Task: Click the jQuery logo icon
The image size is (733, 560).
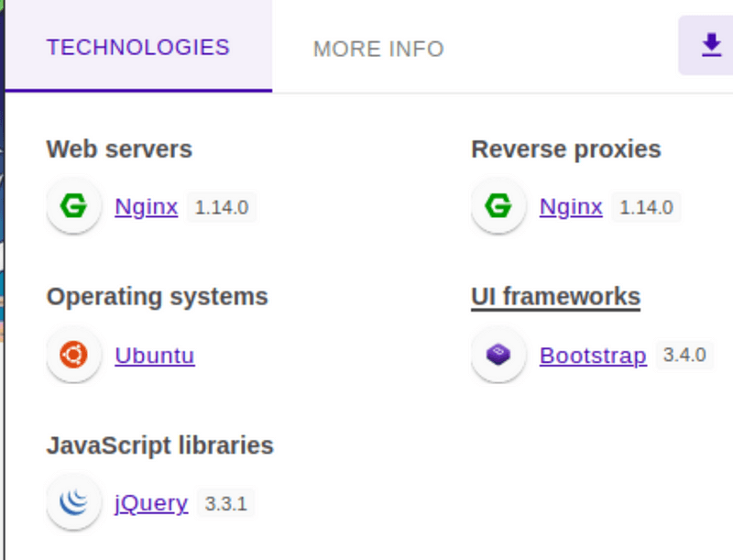Action: pos(73,502)
